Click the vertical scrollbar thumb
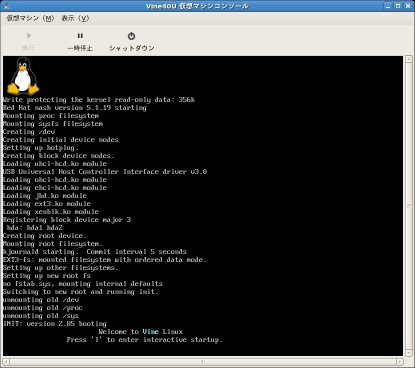This screenshot has height=368, width=415. pos(409,206)
